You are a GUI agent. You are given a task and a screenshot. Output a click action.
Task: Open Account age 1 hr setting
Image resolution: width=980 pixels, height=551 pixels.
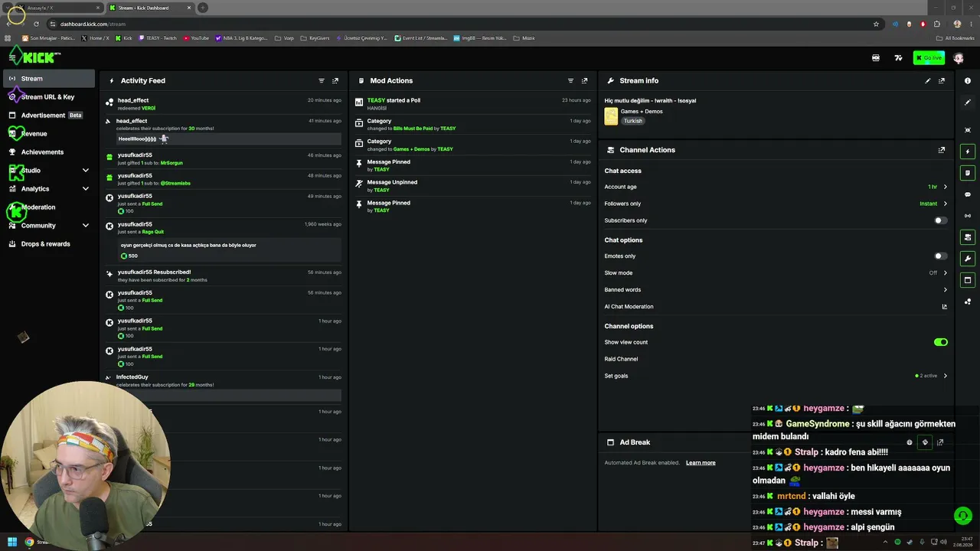click(x=776, y=187)
